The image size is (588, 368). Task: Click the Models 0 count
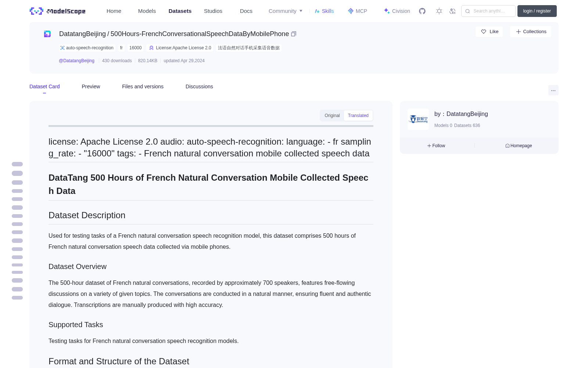pyautogui.click(x=443, y=125)
